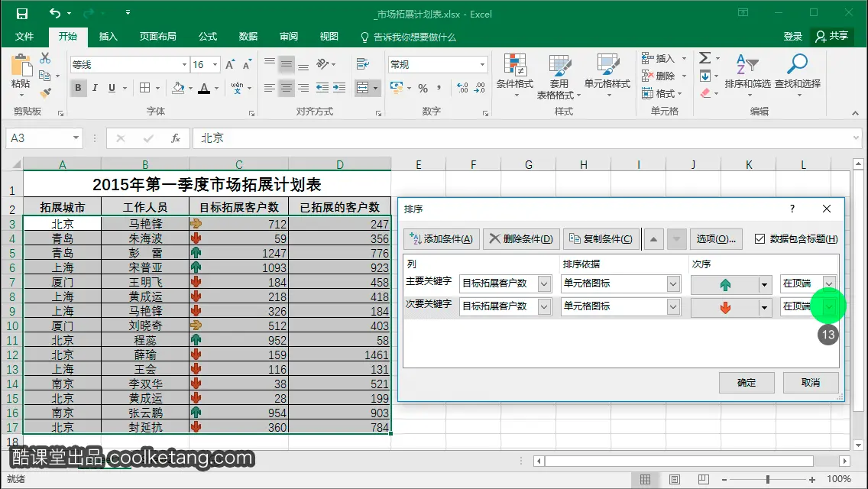
Task: Switch to the 页面布局 ribbon tab
Action: point(157,37)
